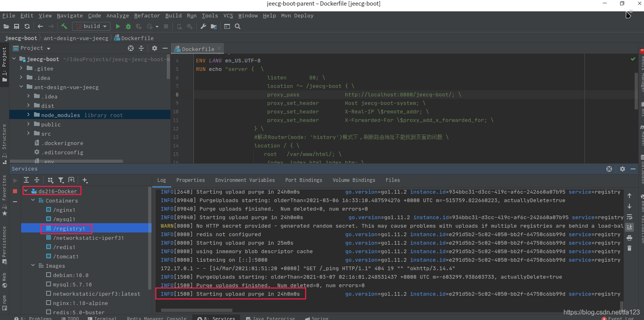Toggle scroll to end of log

click(629, 227)
